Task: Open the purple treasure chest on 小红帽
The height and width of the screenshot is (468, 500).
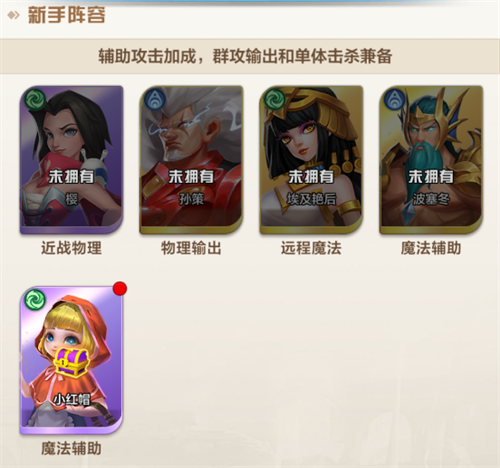Action: 72,362
